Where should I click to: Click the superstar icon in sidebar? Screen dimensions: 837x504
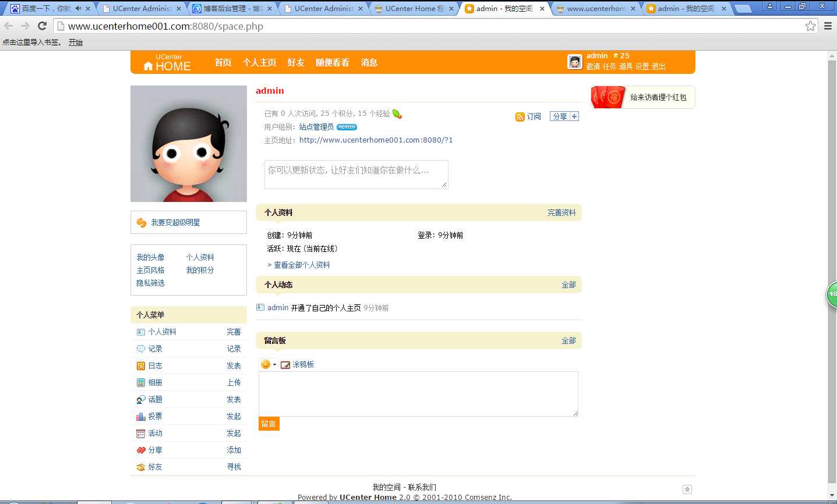tap(142, 222)
